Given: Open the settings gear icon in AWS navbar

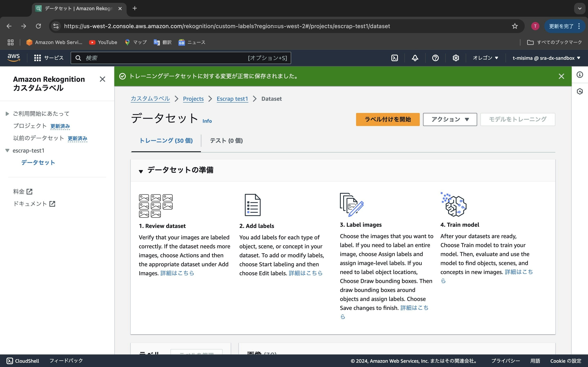Looking at the screenshot, I should pos(455,58).
